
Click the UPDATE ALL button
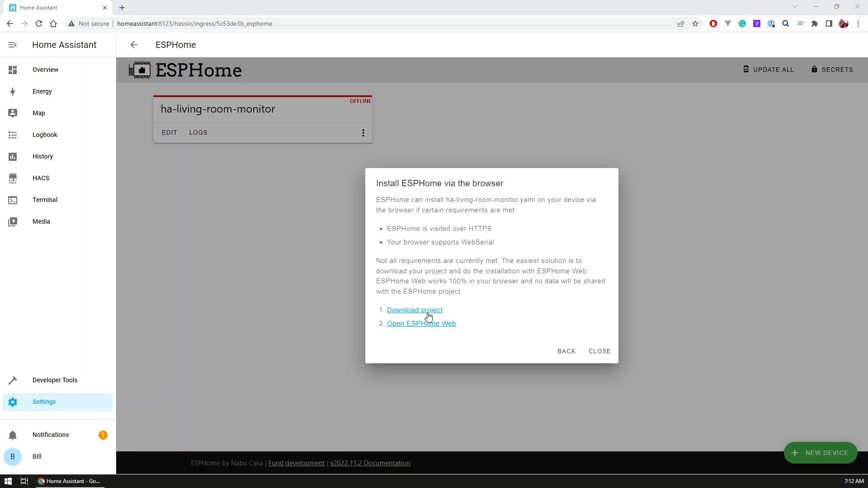769,70
